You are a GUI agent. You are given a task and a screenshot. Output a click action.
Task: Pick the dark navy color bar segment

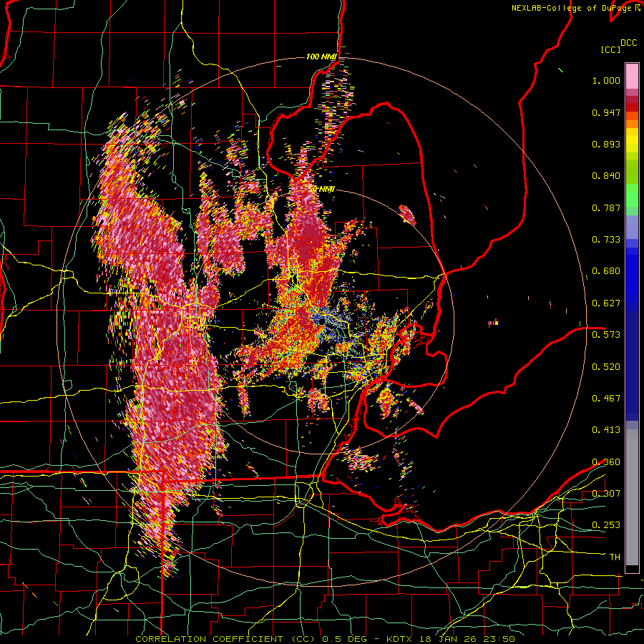[x=632, y=366]
